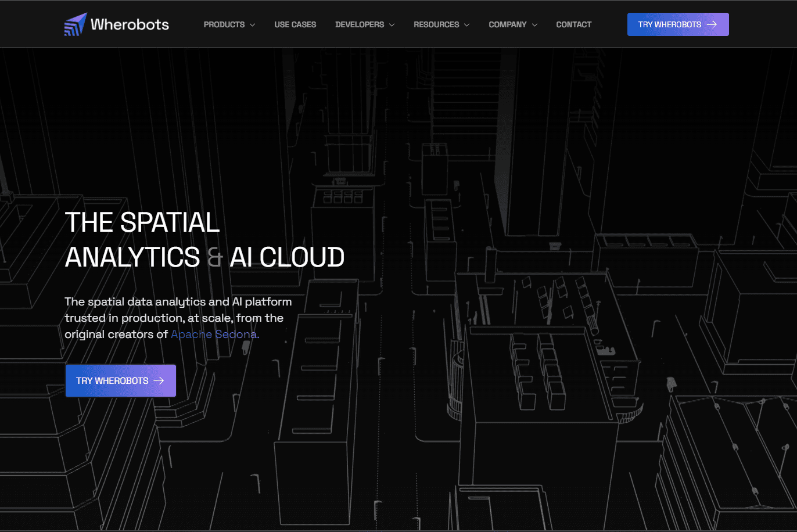
Task: Go to the Contact page
Action: coord(574,24)
